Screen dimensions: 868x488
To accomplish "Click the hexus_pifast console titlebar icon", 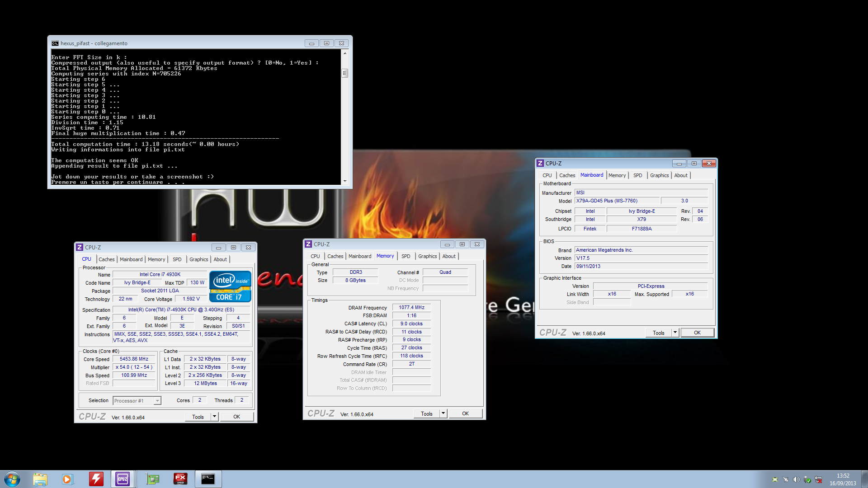I will [x=55, y=43].
